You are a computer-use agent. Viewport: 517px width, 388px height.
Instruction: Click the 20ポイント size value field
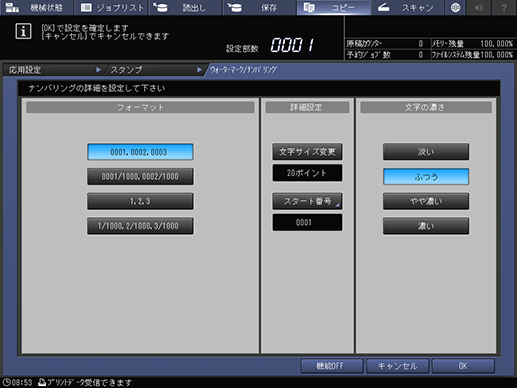point(307,173)
